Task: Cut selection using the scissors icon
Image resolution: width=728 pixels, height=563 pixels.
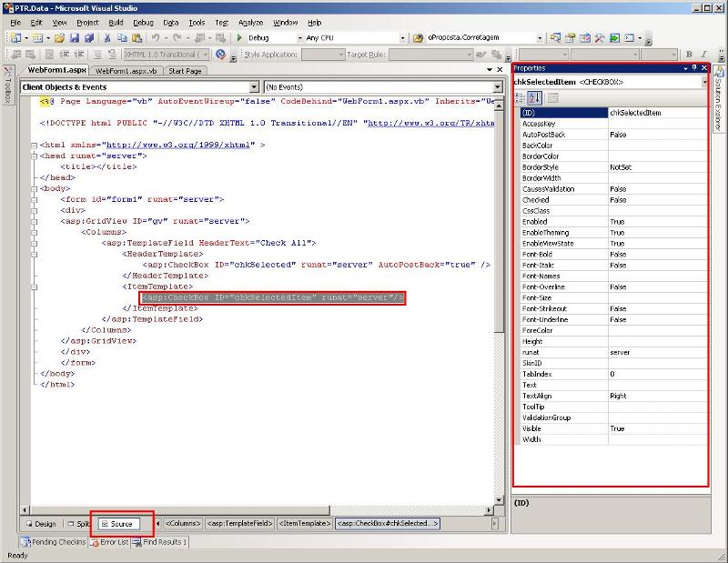Action: pyautogui.click(x=107, y=38)
